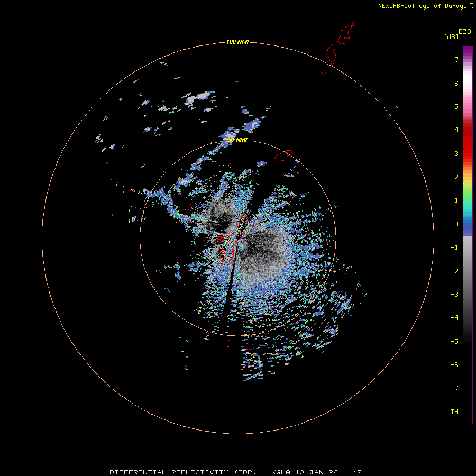Image resolution: width=476 pixels, height=476 pixels.
Task: Click the NEXLAB-College of DuPage credit text
Action: click(x=425, y=6)
